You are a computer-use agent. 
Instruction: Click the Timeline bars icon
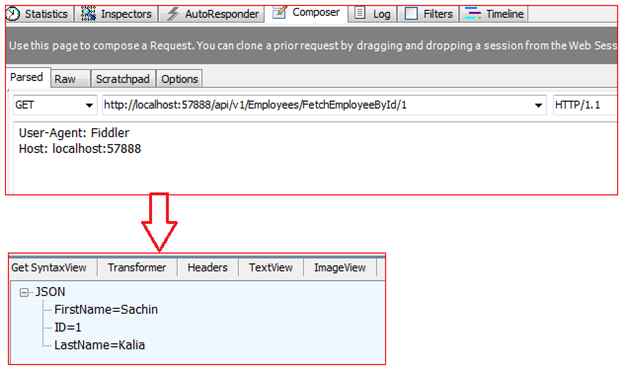click(x=473, y=14)
